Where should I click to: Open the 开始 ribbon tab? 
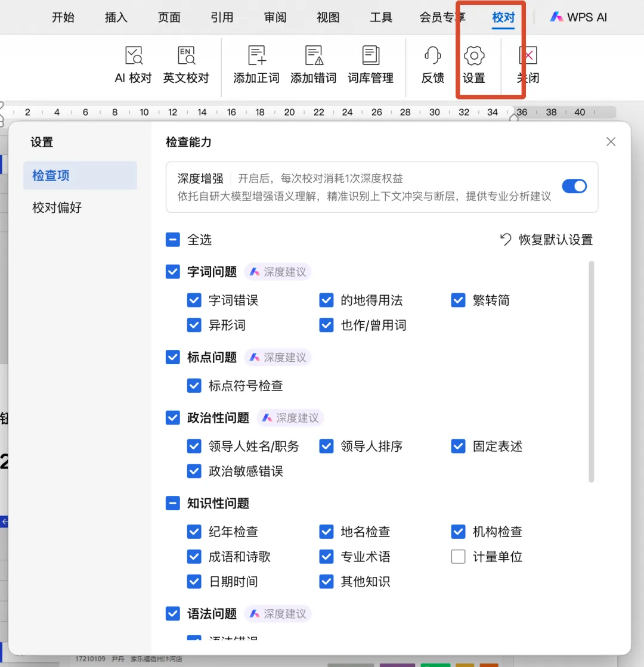point(63,17)
